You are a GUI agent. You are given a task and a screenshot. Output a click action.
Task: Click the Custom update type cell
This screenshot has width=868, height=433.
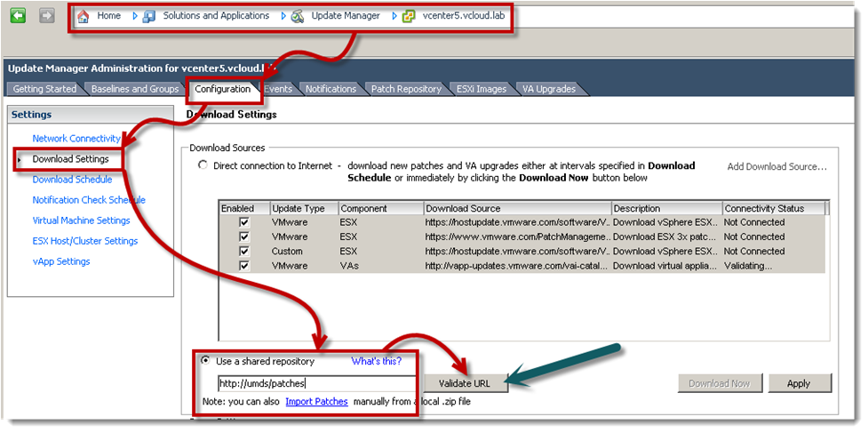coord(304,251)
